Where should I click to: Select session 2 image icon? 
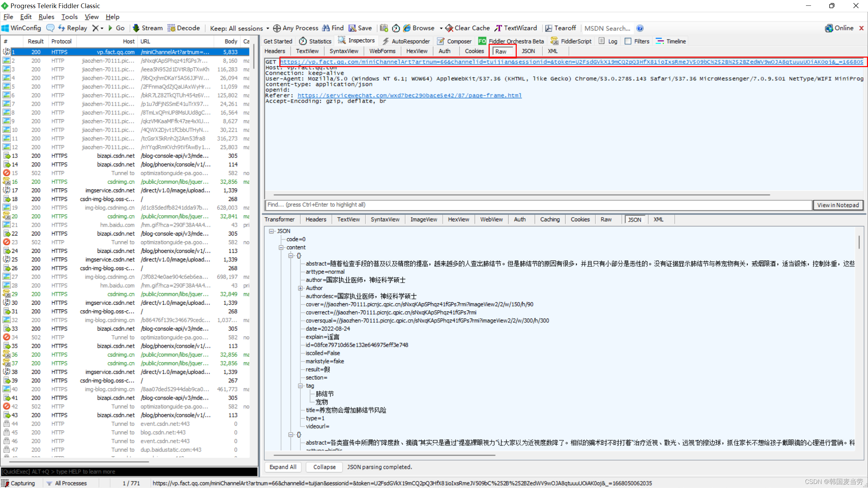tap(6, 61)
